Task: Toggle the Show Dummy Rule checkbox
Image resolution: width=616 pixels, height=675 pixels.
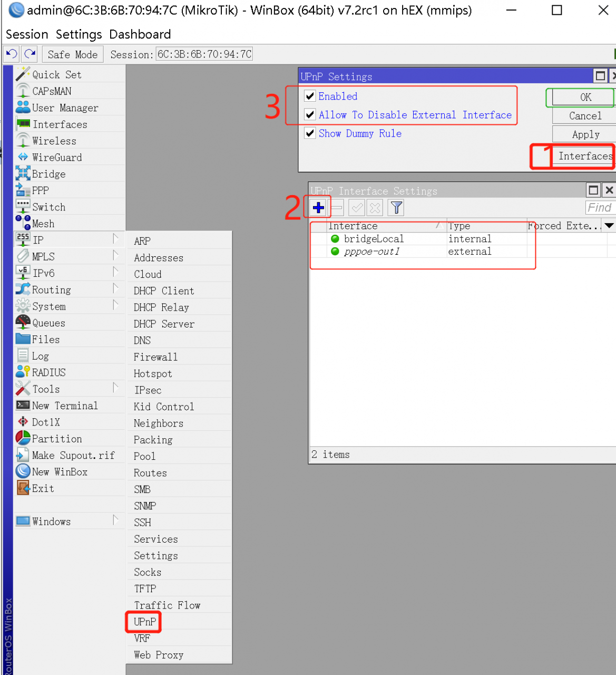Action: (x=310, y=133)
